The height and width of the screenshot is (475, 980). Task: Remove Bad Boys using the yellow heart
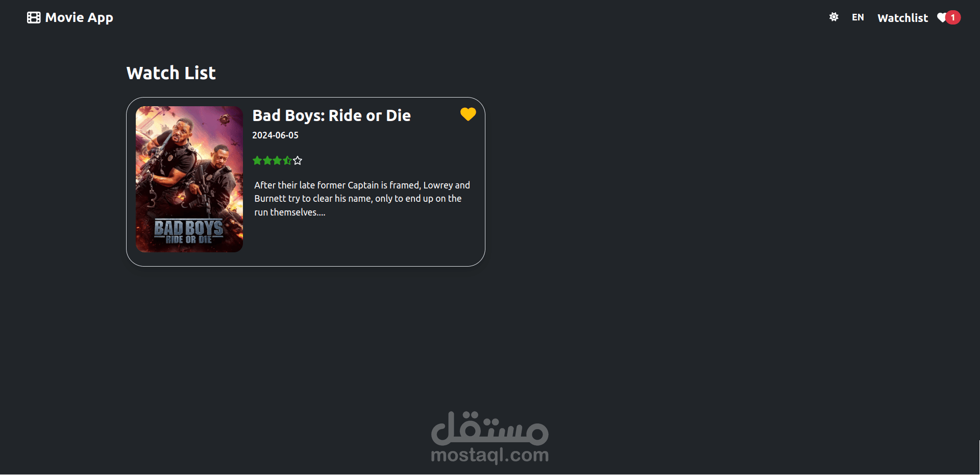[468, 114]
